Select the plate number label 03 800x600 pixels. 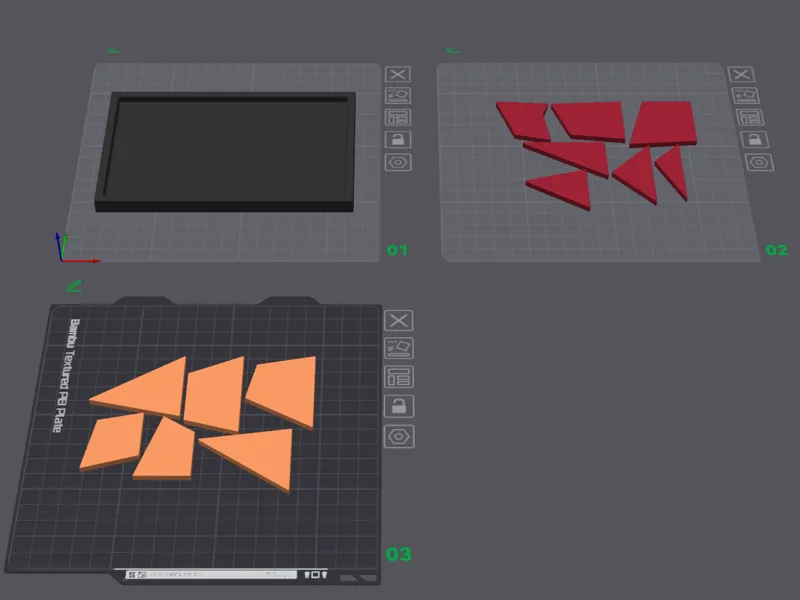(x=398, y=554)
